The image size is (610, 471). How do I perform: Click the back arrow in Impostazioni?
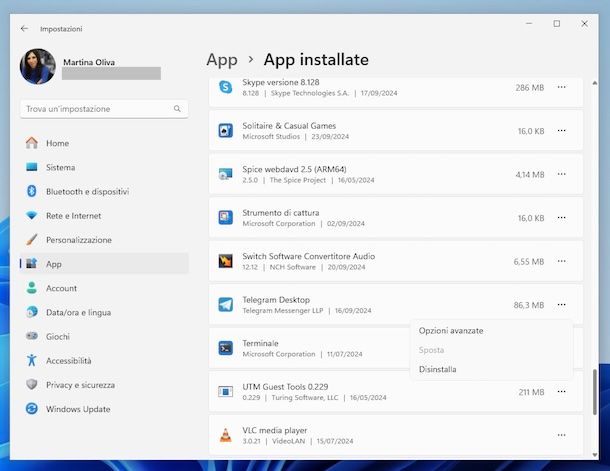tap(24, 29)
